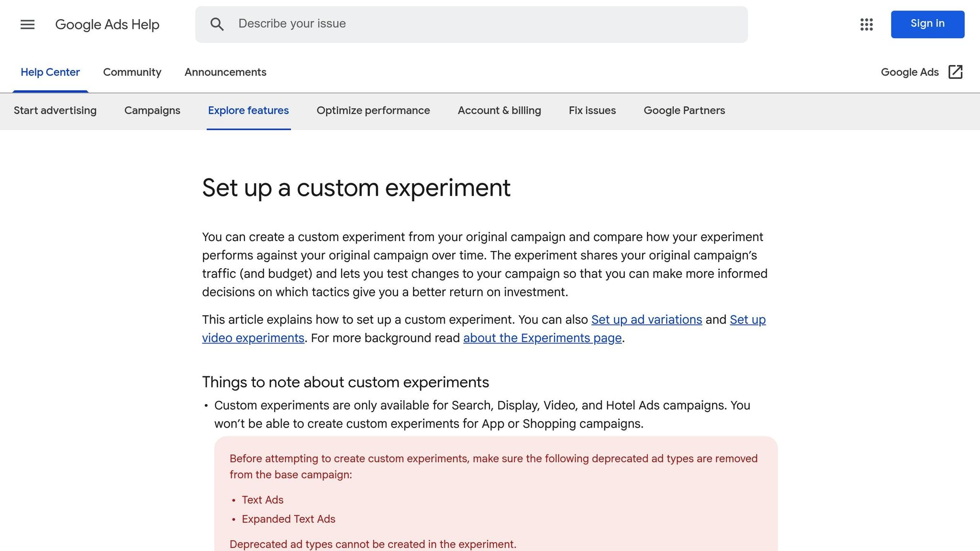980x551 pixels.
Task: Click the external link icon beside Google Ads
Action: click(955, 72)
